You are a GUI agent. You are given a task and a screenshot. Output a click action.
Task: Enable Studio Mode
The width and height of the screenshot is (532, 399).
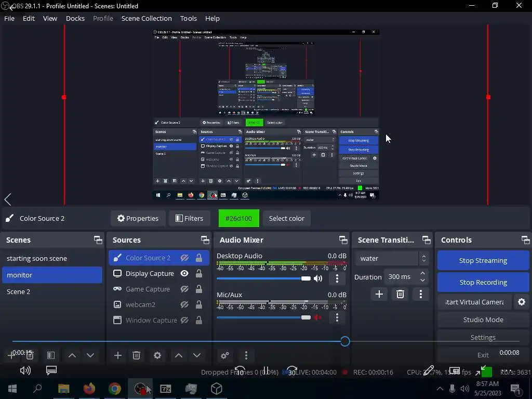[x=483, y=320]
